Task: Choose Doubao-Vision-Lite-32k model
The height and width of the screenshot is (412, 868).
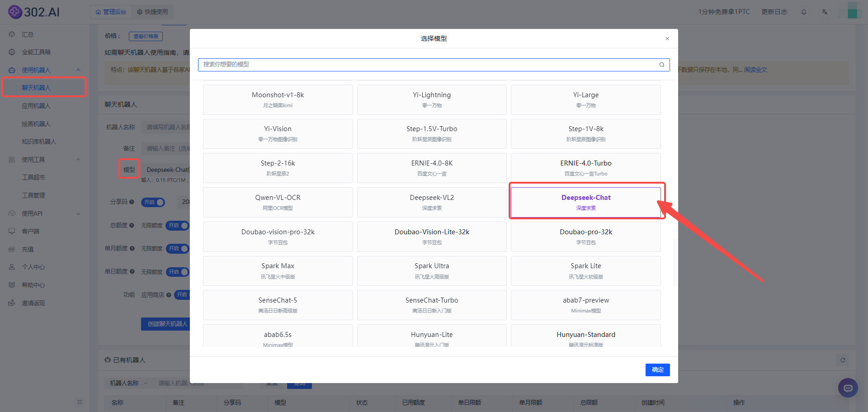Action: pyautogui.click(x=432, y=237)
